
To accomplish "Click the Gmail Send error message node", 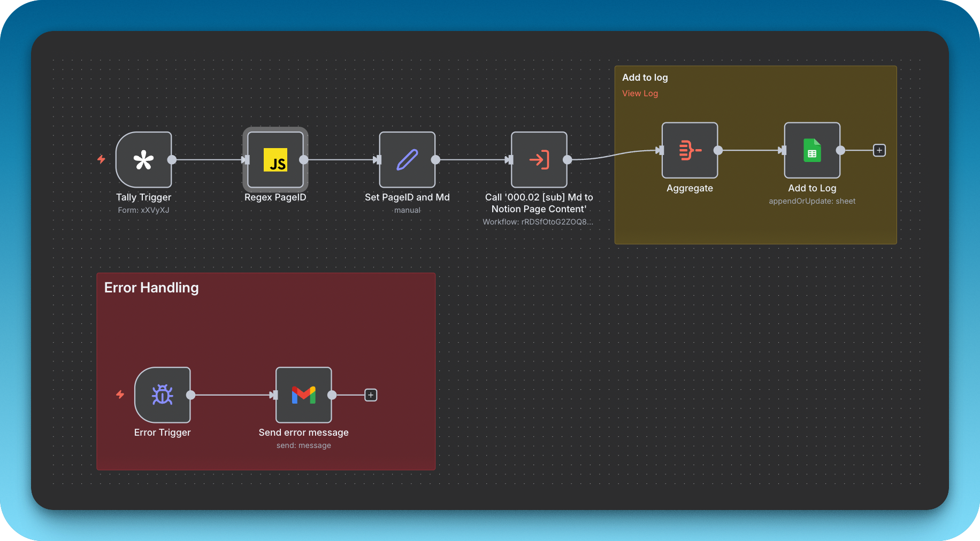I will click(x=303, y=395).
